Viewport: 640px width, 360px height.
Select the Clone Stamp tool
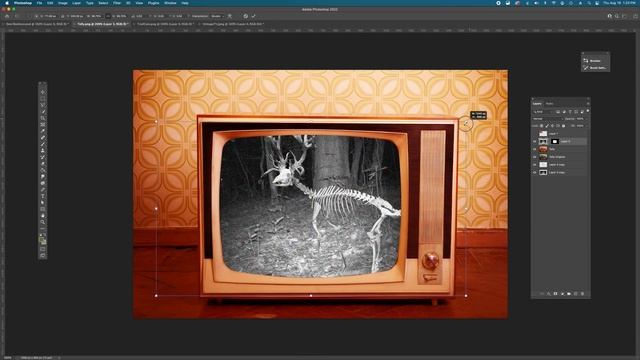click(x=43, y=151)
